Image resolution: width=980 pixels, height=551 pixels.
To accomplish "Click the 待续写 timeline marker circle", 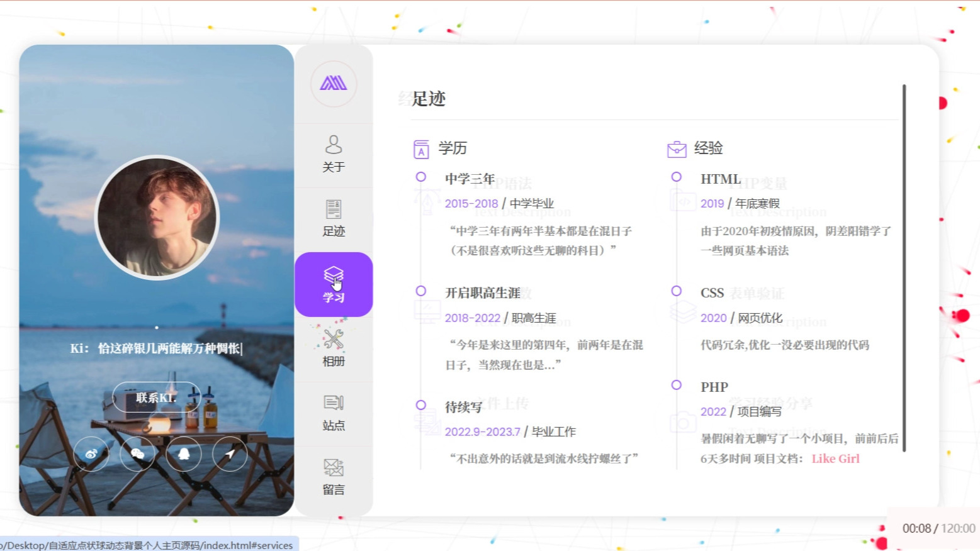I will click(421, 405).
